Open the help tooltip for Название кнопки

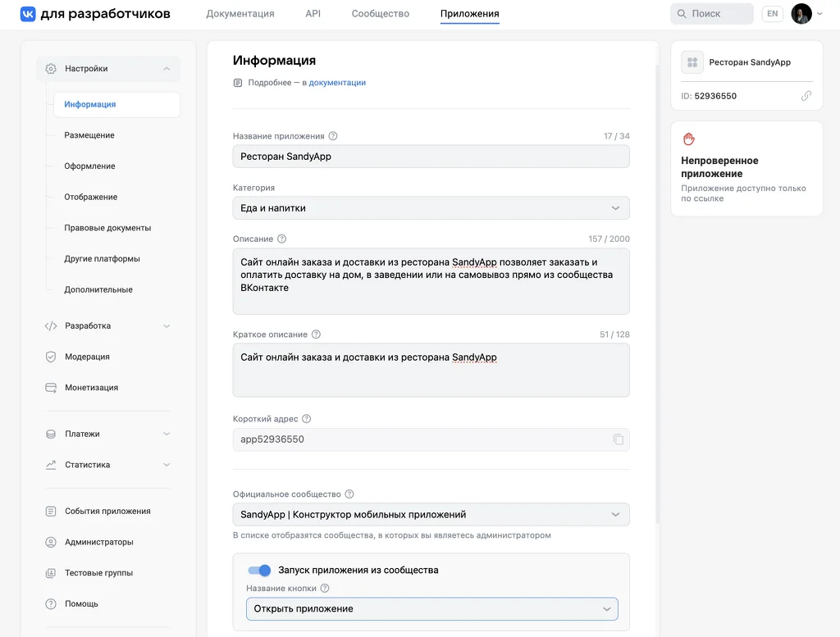[x=325, y=589]
